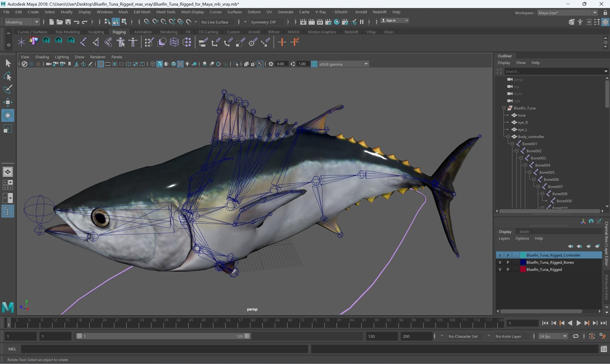
Task: Click the Redo arrow icon
Action: [85, 22]
